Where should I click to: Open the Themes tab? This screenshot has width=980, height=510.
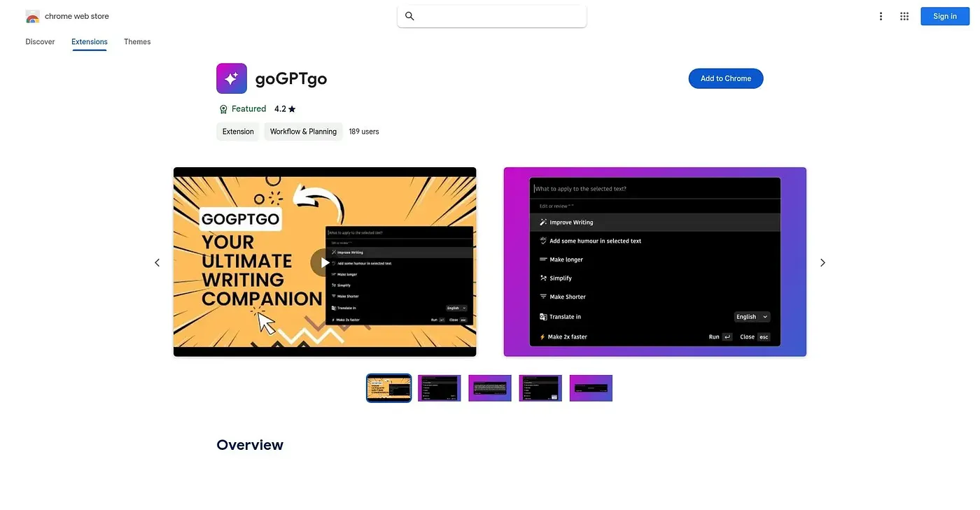point(137,42)
